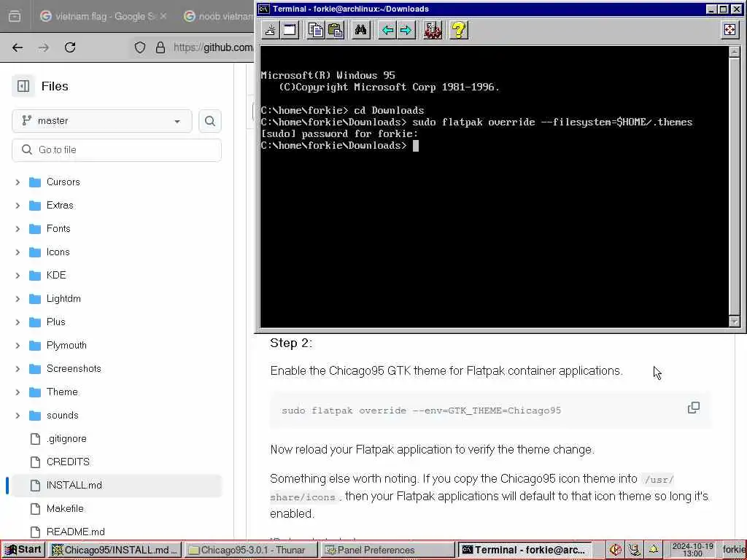Go to next terminal tab
This screenshot has height=560, width=747.
click(406, 30)
